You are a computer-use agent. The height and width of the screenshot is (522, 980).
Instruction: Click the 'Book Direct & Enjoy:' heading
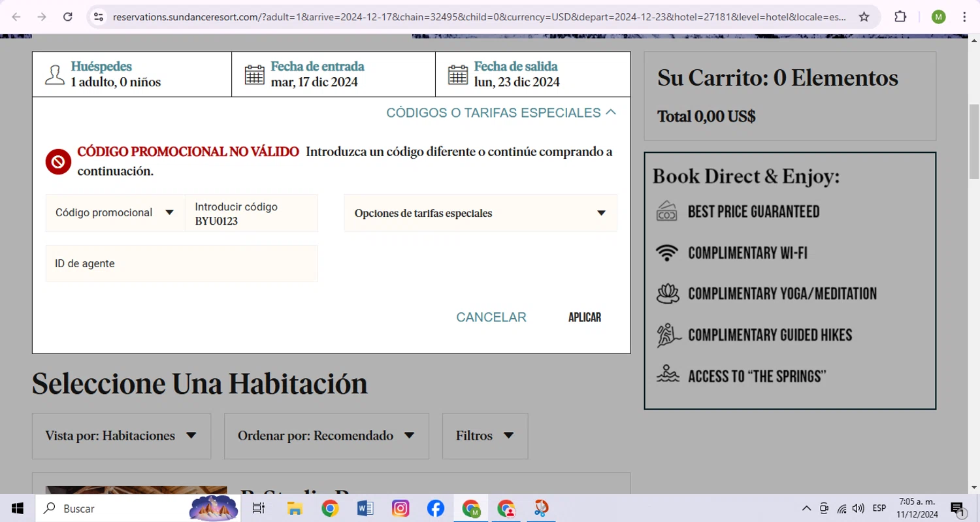[x=746, y=176]
